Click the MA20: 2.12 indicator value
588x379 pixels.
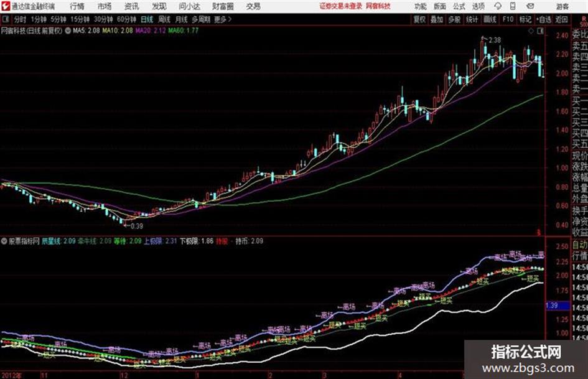coord(151,30)
